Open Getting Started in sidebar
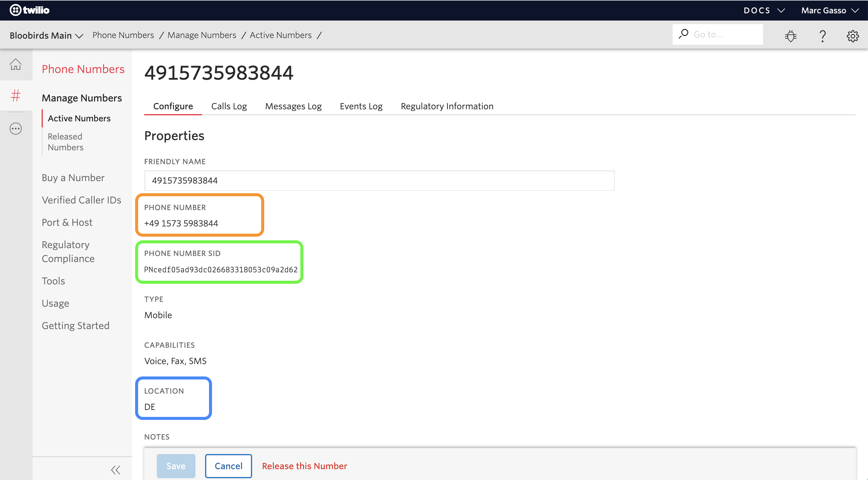The width and height of the screenshot is (868, 480). click(75, 325)
